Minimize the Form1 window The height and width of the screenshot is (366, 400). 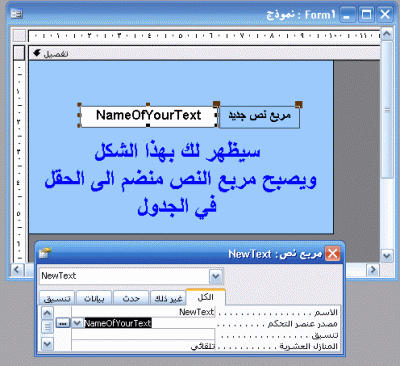click(x=347, y=15)
